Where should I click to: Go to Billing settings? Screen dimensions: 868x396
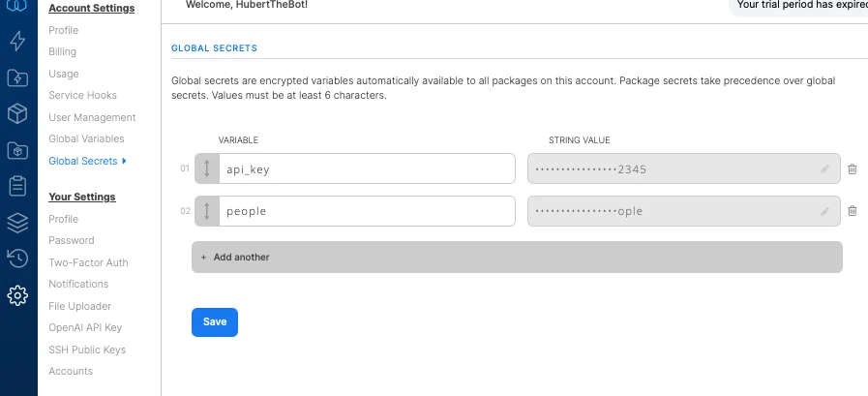(x=63, y=51)
